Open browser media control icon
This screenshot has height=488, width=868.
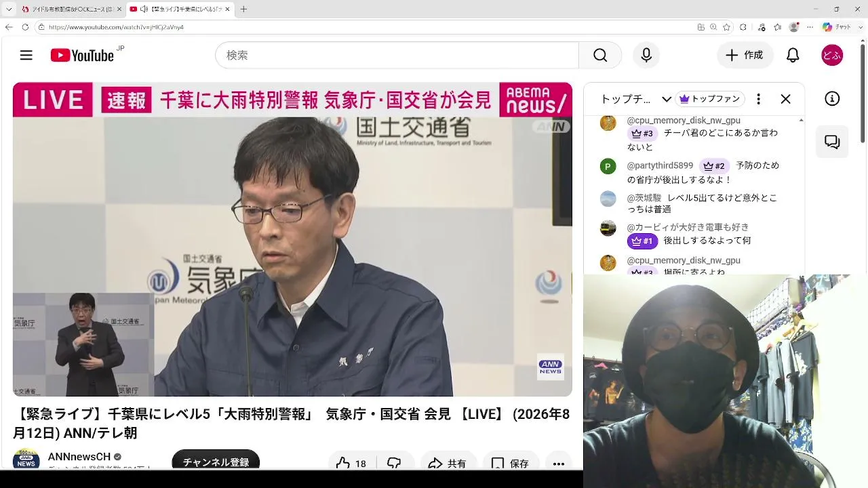coord(761,27)
